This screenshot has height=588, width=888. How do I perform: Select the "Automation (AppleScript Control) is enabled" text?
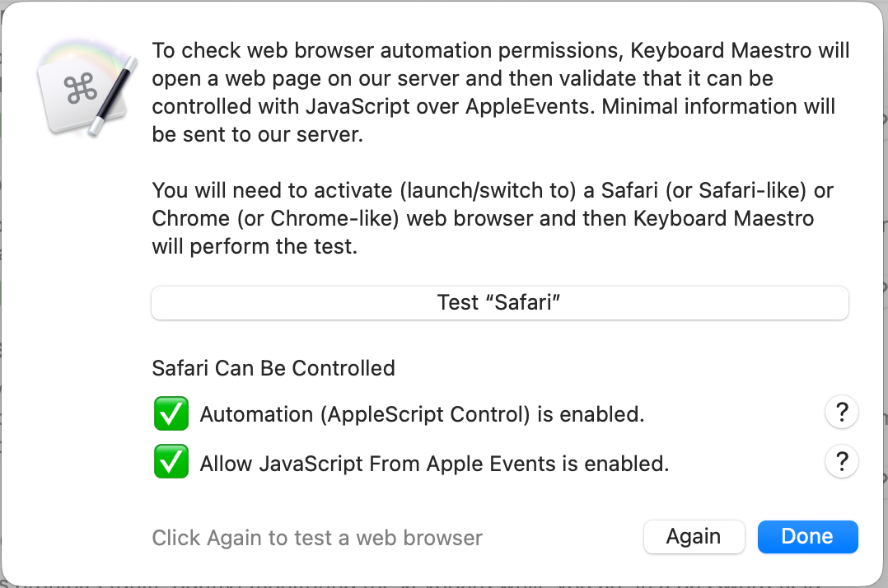(x=422, y=415)
